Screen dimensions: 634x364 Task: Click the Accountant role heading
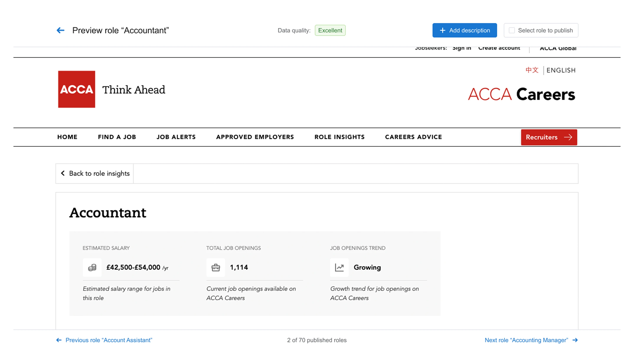pos(108,213)
